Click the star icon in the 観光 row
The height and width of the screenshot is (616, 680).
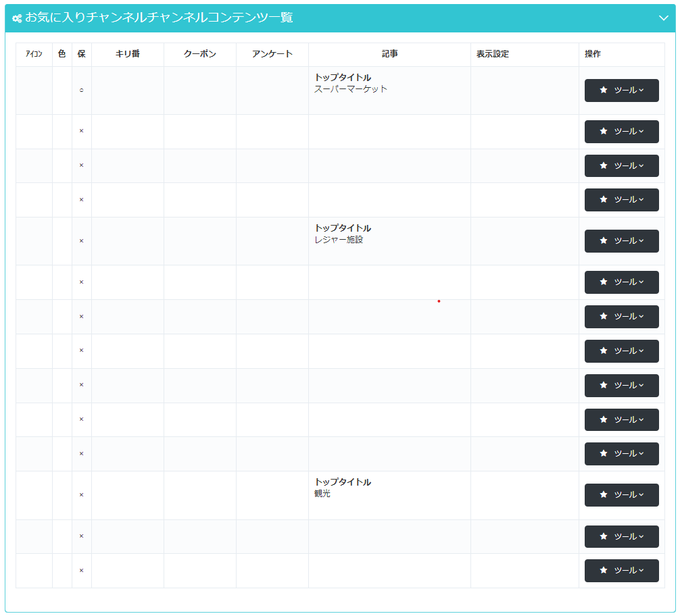coord(604,494)
